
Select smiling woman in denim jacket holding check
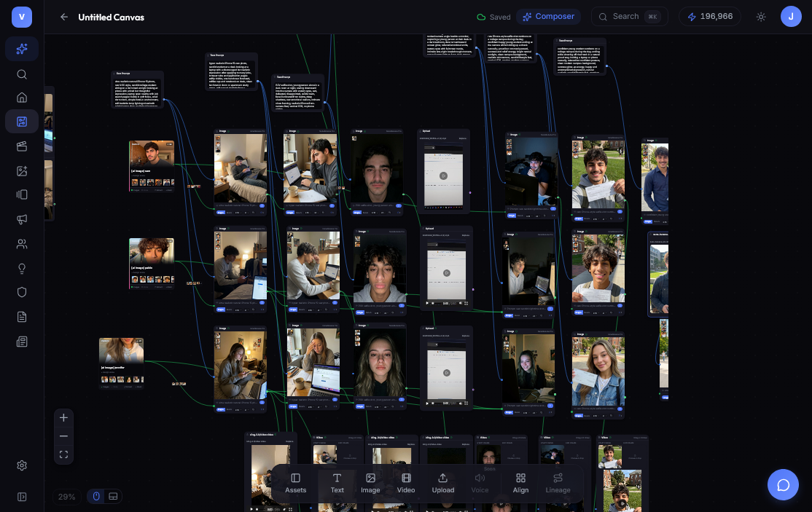click(598, 371)
